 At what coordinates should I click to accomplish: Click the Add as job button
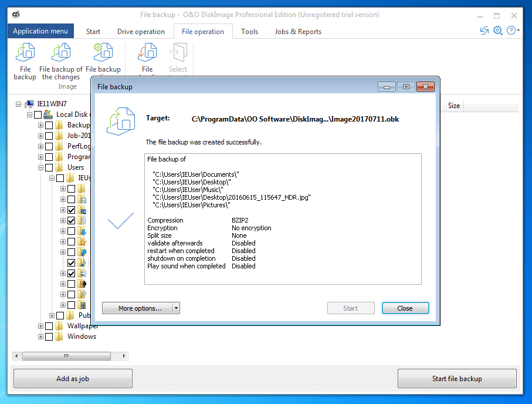(x=73, y=379)
